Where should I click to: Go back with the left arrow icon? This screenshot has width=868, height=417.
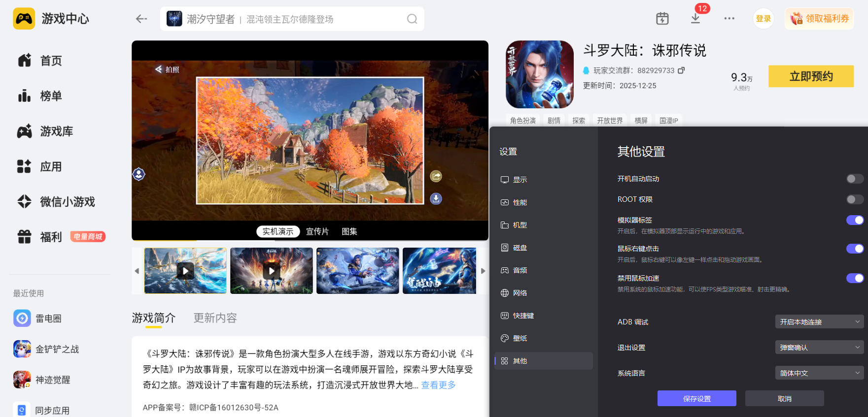point(141,19)
